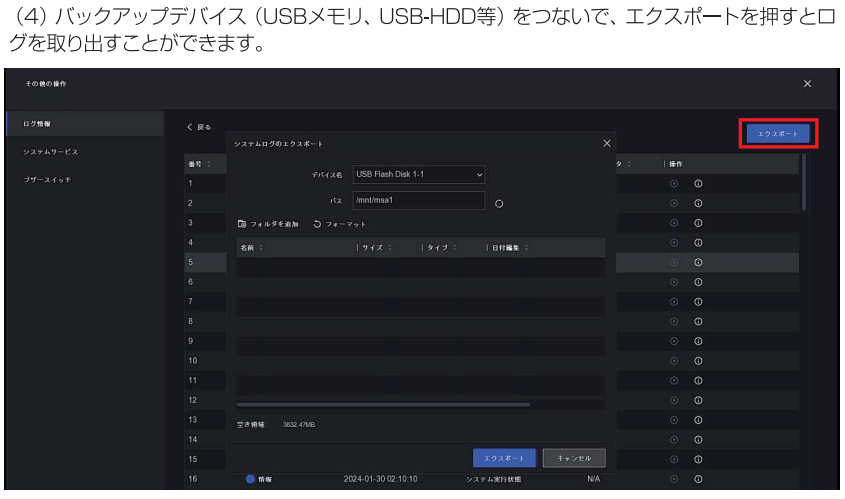This screenshot has width=845, height=499.
Task: Click the フォルダを追加 add folder icon
Action: pyautogui.click(x=242, y=224)
